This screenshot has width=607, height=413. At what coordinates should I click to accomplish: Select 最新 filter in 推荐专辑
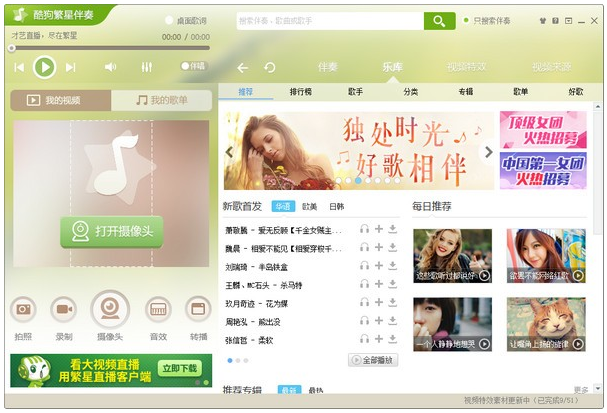[289, 390]
